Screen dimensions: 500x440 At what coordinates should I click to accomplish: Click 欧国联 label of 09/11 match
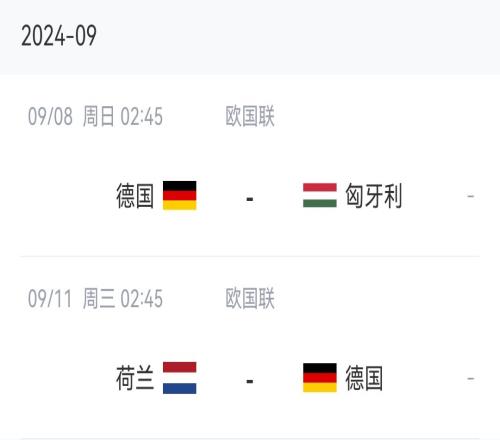click(250, 298)
